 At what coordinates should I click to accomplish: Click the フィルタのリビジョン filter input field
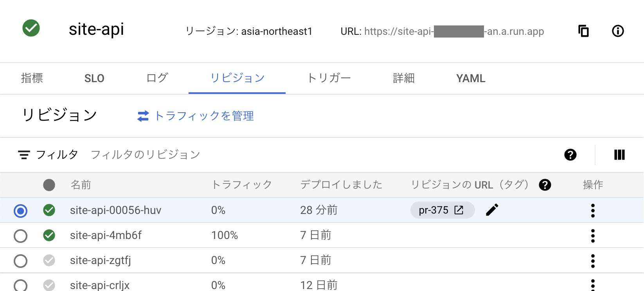pyautogui.click(x=146, y=154)
